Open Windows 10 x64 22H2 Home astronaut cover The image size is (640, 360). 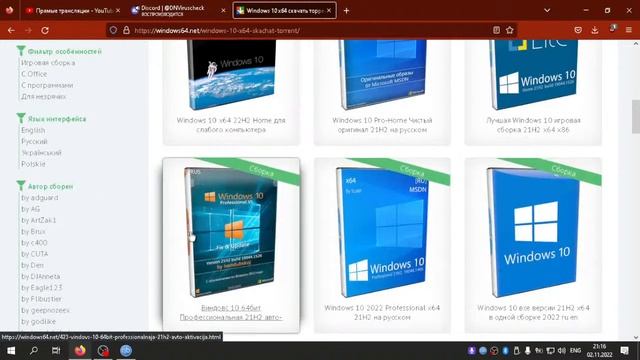pos(231,74)
